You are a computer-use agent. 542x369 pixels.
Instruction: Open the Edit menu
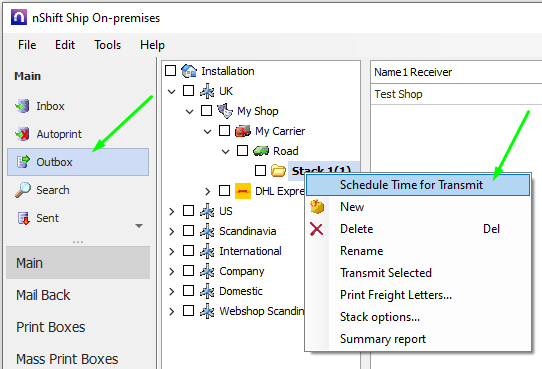[65, 45]
